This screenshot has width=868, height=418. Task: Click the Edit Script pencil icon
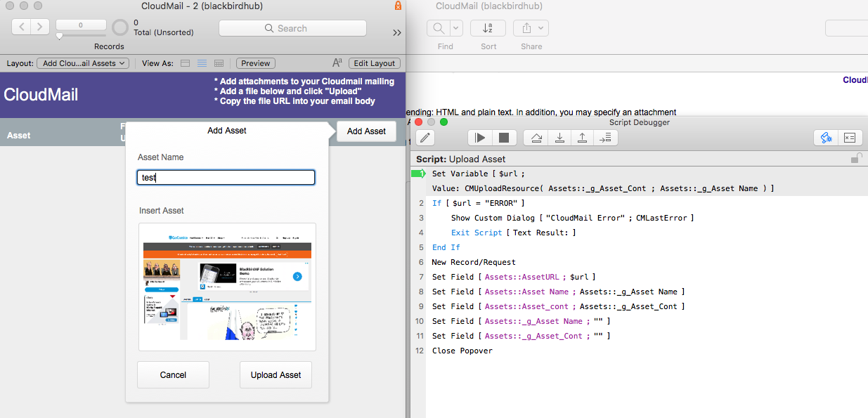coord(425,138)
